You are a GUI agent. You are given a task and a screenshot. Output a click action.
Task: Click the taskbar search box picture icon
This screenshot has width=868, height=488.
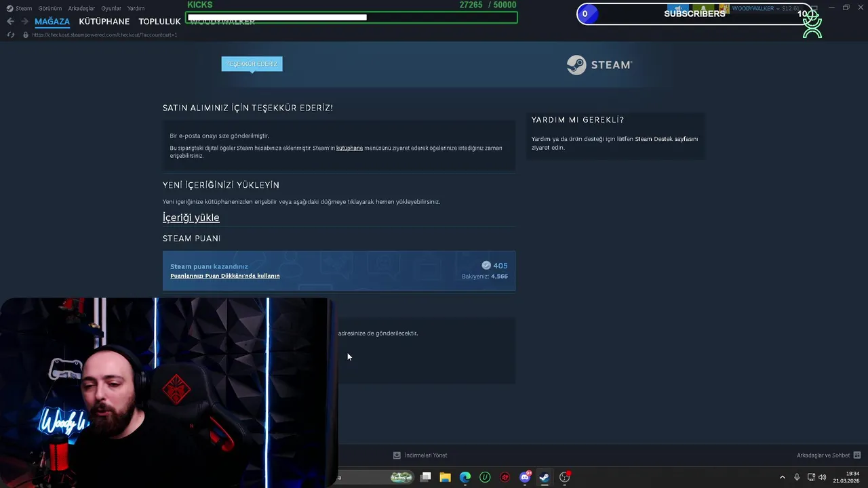(401, 477)
